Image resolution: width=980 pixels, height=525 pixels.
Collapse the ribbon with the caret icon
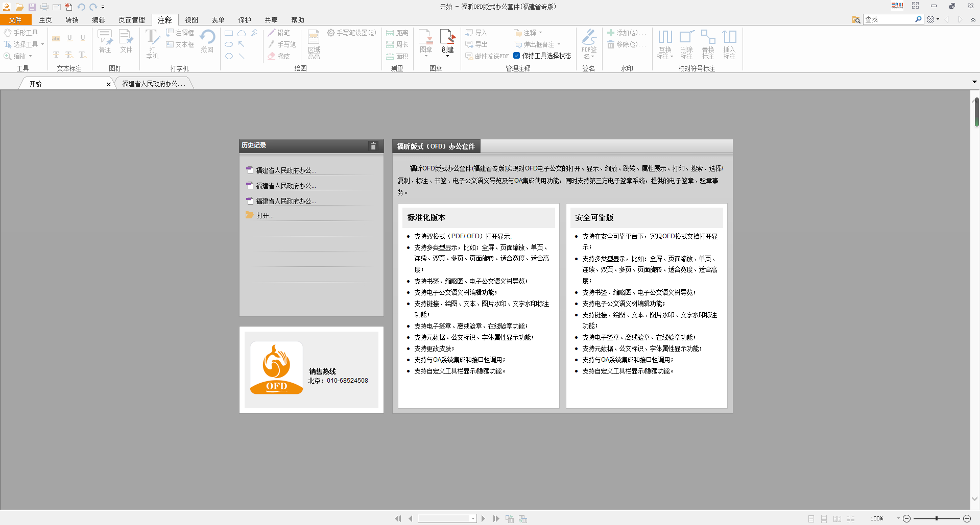point(973,19)
